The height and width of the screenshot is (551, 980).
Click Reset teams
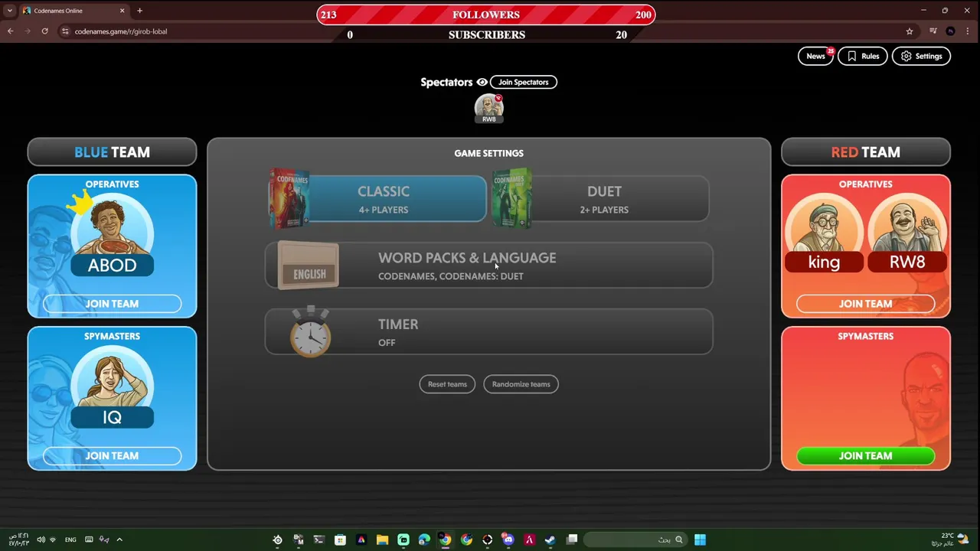coord(447,384)
